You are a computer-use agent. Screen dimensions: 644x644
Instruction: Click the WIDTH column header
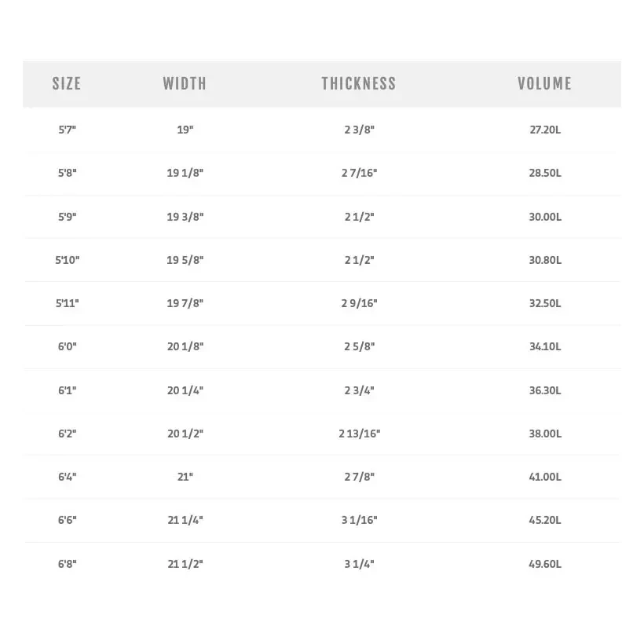click(x=185, y=83)
